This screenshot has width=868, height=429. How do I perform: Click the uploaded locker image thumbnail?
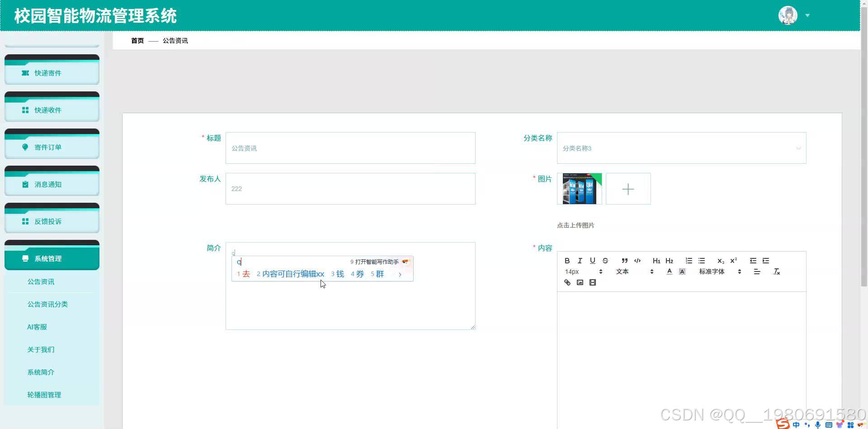(580, 189)
